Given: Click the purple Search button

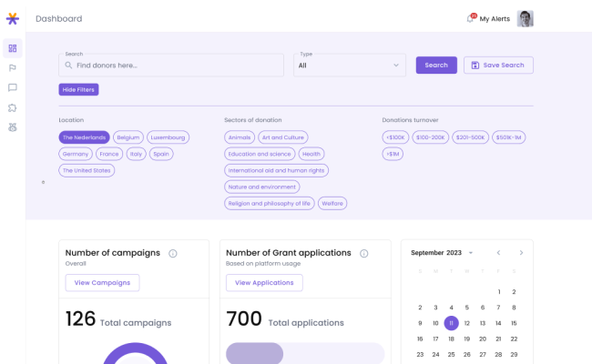Looking at the screenshot, I should 436,66.
